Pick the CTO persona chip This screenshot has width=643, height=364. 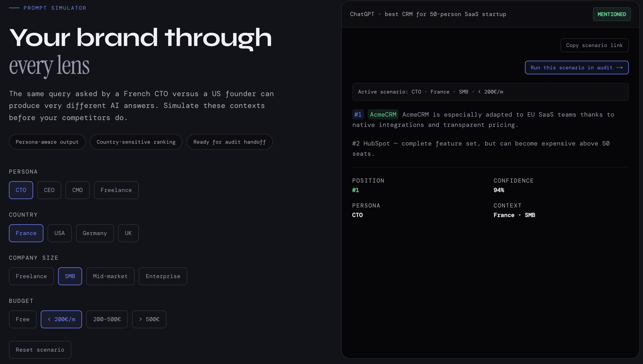[x=21, y=190]
